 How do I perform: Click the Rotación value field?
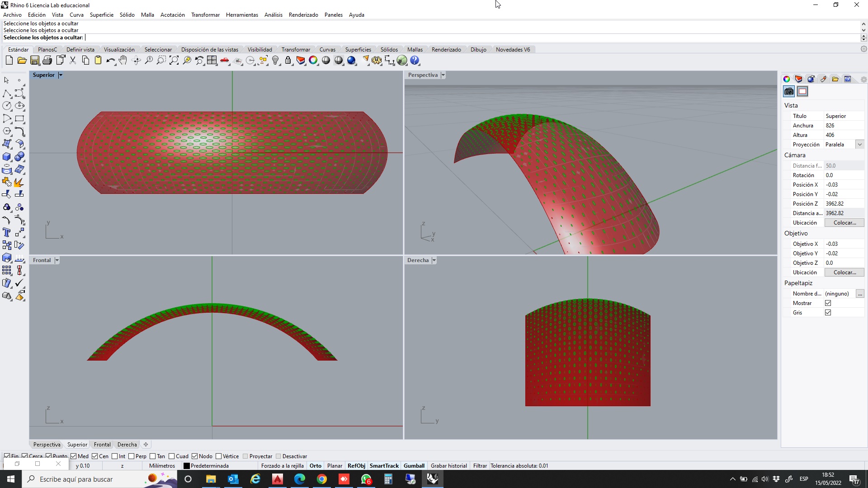pyautogui.click(x=844, y=175)
